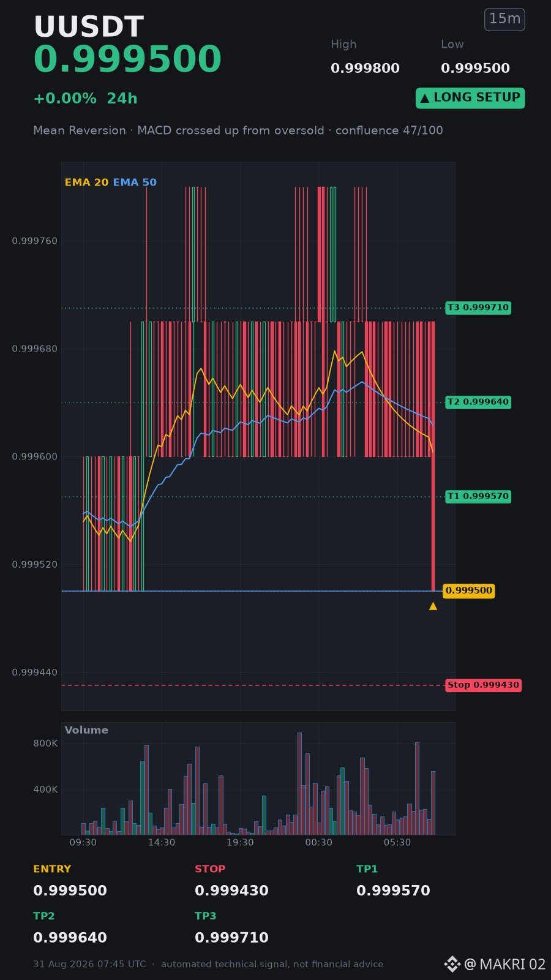The image size is (551, 980).
Task: Click the +0.00% 24h change text
Action: coord(85,99)
